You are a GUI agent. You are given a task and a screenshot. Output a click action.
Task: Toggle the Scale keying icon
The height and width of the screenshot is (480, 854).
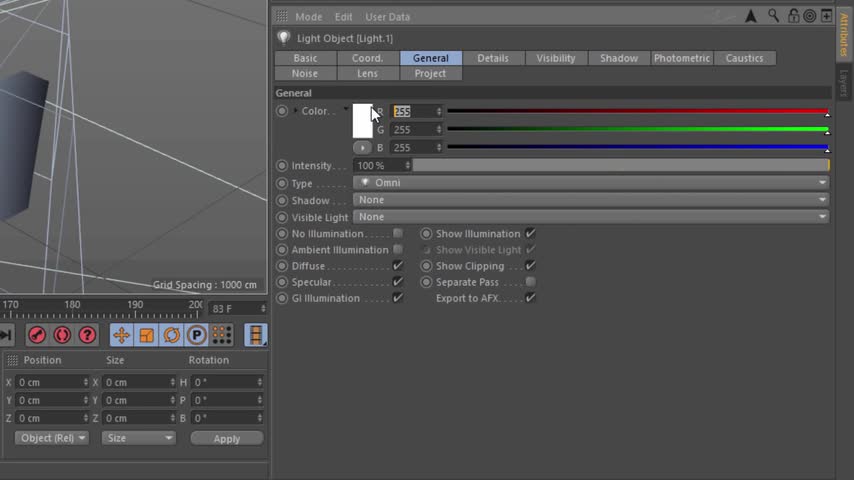pyautogui.click(x=147, y=335)
